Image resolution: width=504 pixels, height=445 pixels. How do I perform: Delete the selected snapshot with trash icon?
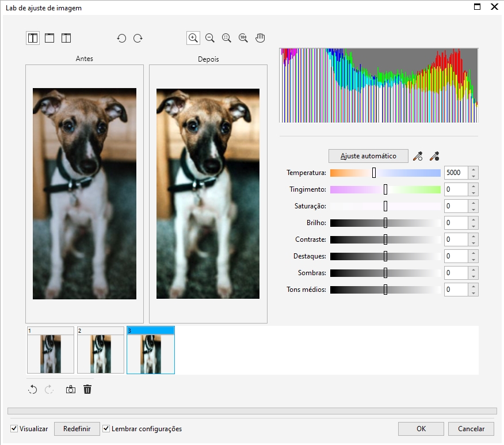pyautogui.click(x=87, y=390)
